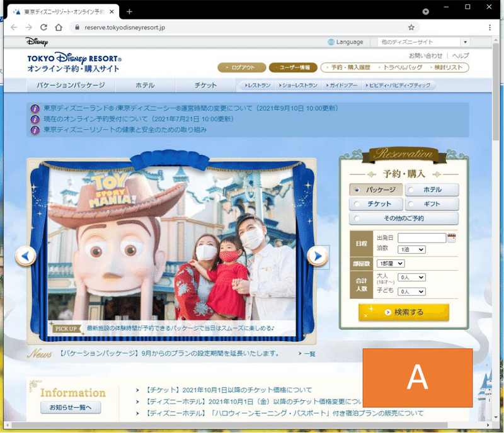Open the calendar picker next to 出発日
The image size is (504, 433).
(452, 237)
